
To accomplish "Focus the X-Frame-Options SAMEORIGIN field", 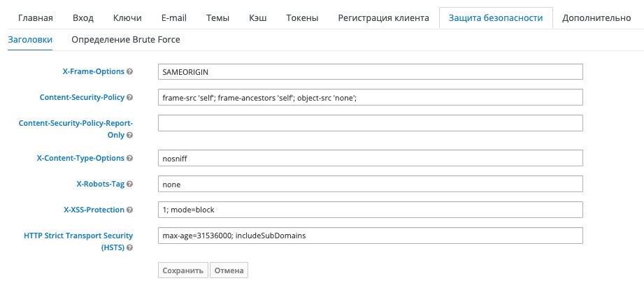I will 370,72.
